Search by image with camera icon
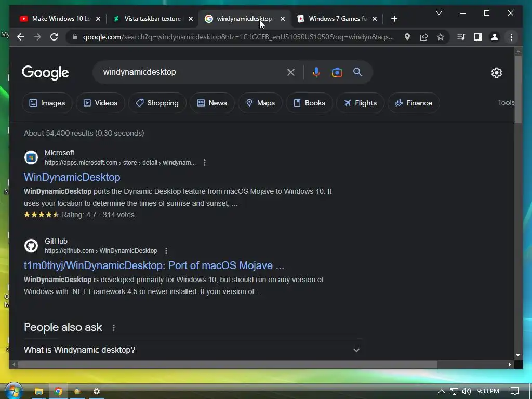 coord(337,72)
